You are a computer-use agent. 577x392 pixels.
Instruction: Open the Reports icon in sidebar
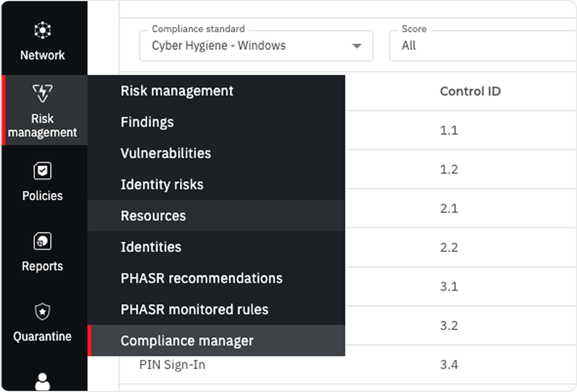pos(43,241)
